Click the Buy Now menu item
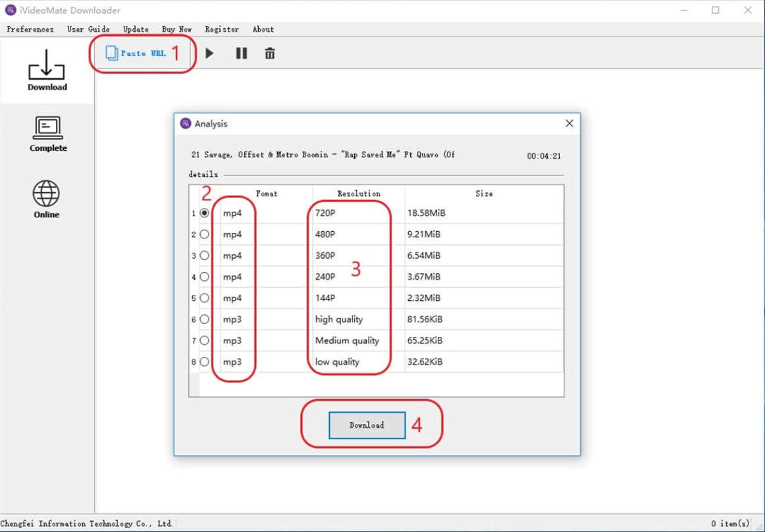 click(x=176, y=29)
